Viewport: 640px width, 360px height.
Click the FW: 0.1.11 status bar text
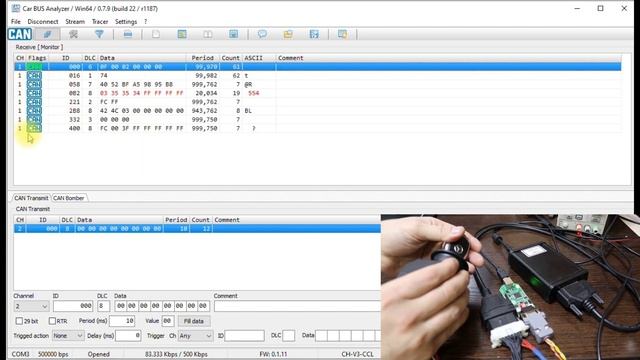pos(273,354)
